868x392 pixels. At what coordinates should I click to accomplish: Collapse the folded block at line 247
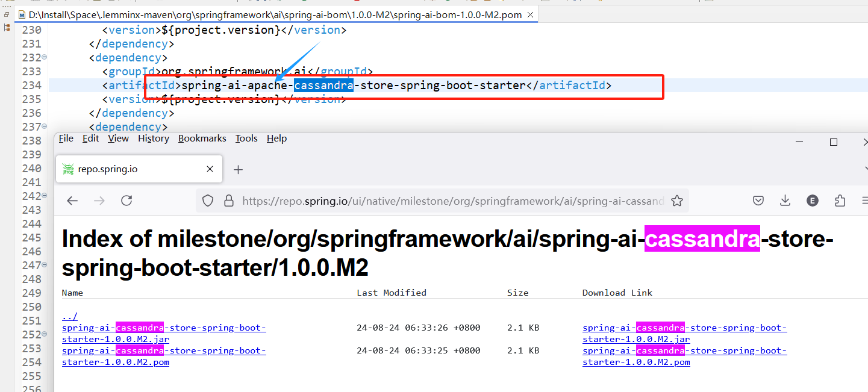tap(44, 265)
